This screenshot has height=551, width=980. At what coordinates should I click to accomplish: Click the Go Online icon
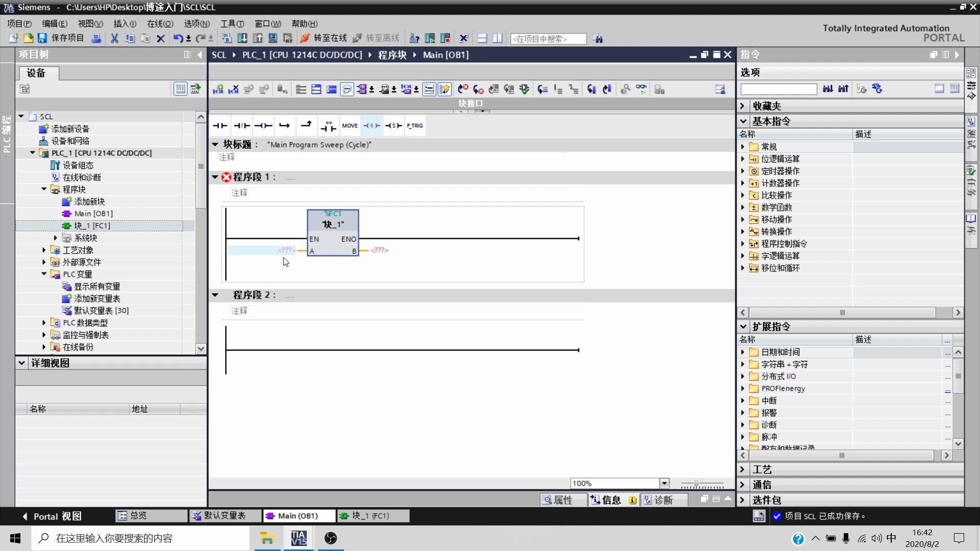(305, 38)
